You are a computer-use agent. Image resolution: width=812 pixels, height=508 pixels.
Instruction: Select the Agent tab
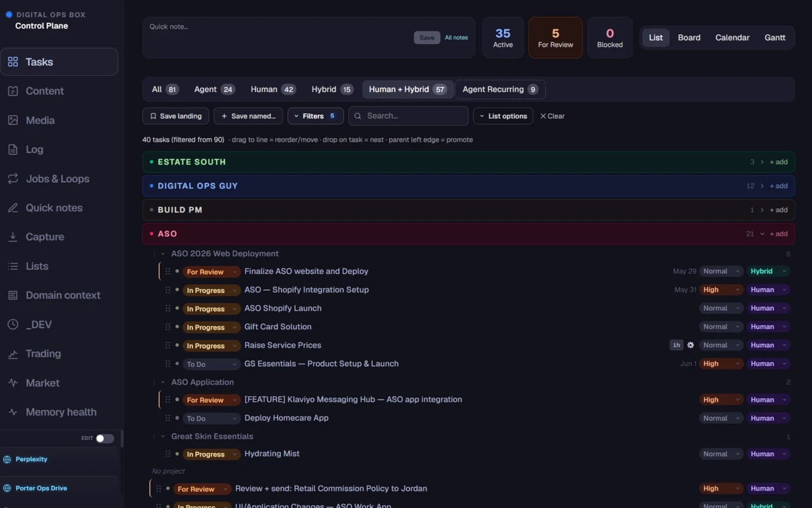[214, 89]
